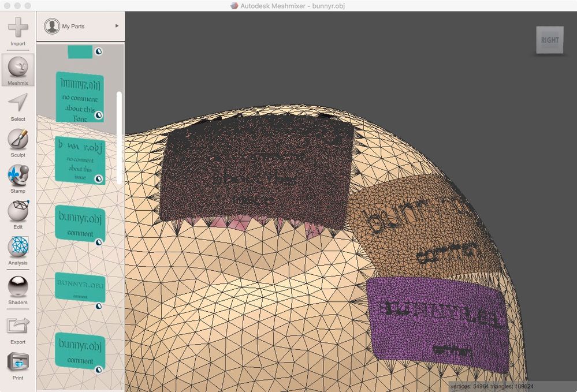Open the Import tool
Viewport: 577px width, 392px height.
coord(18,31)
